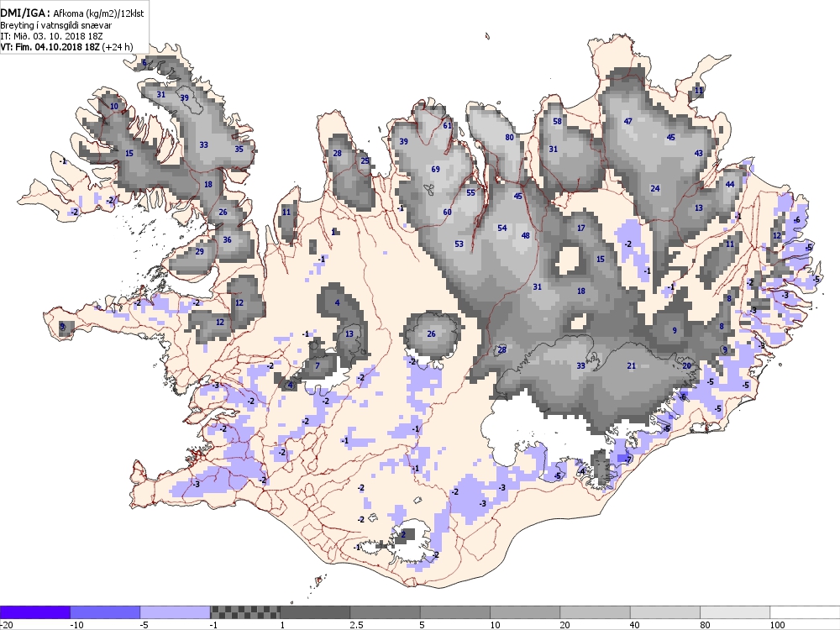The height and width of the screenshot is (630, 840).
Task: Click the dark violet -20 to -10 legend swatch
Action: coord(34,612)
